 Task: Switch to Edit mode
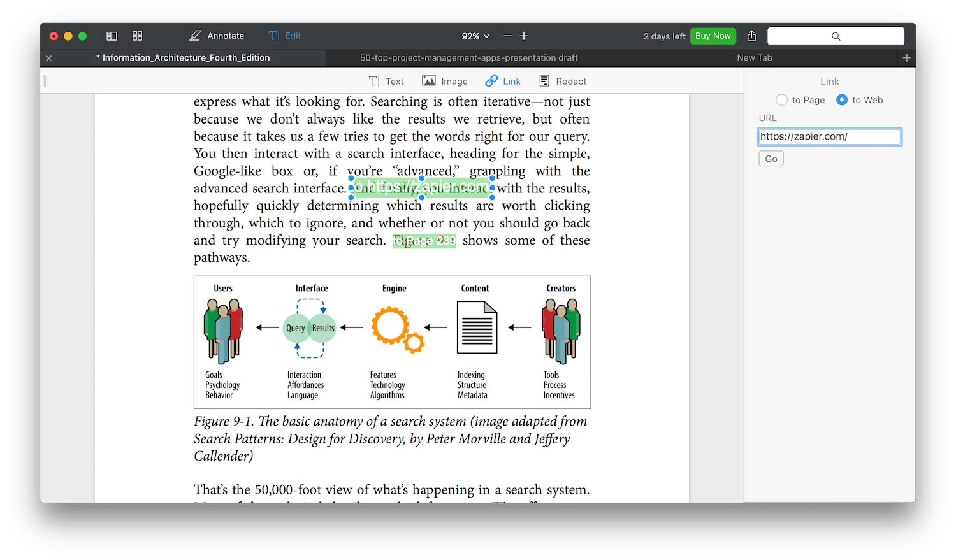coord(284,36)
